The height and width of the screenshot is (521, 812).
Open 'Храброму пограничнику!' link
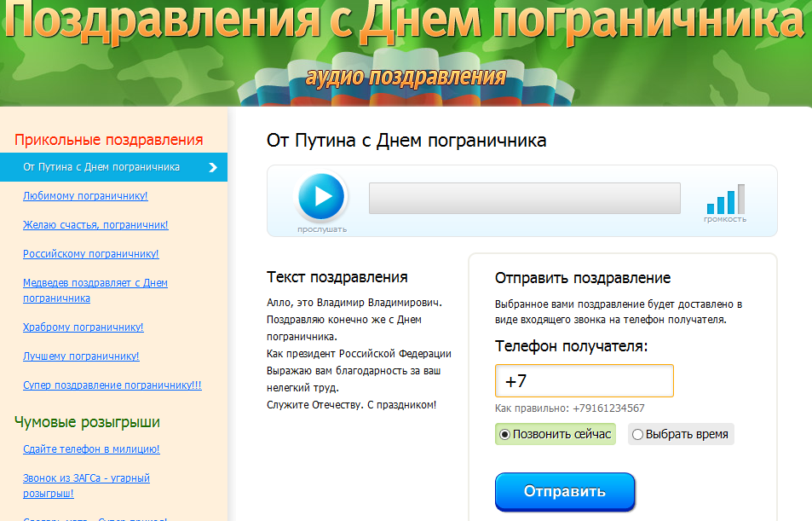[x=83, y=327]
